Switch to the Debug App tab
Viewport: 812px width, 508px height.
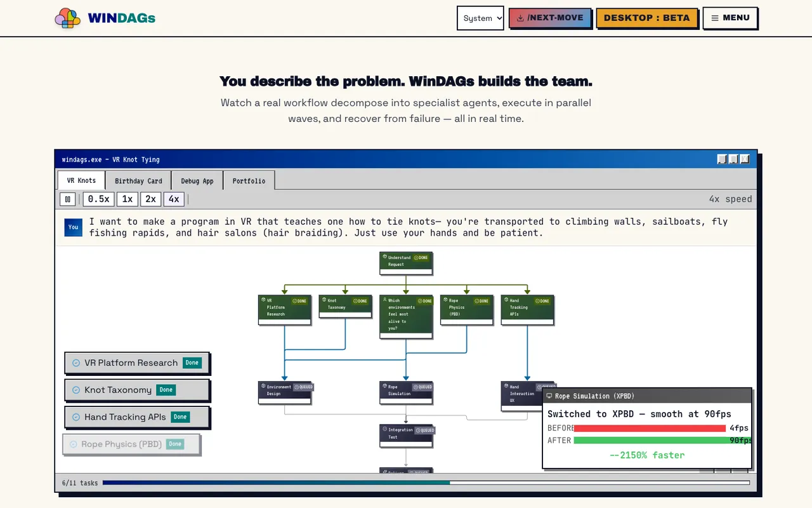[197, 180]
